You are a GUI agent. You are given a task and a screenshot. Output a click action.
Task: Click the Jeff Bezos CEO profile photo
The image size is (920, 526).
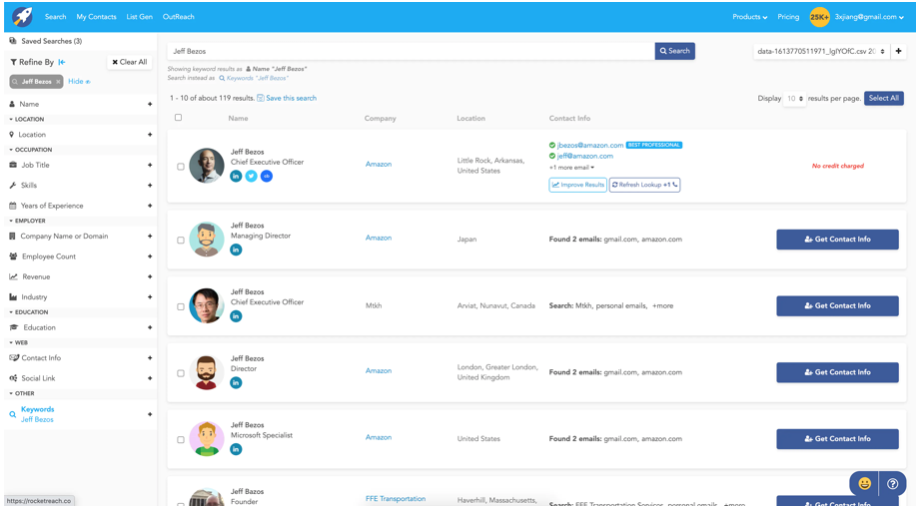[207, 166]
